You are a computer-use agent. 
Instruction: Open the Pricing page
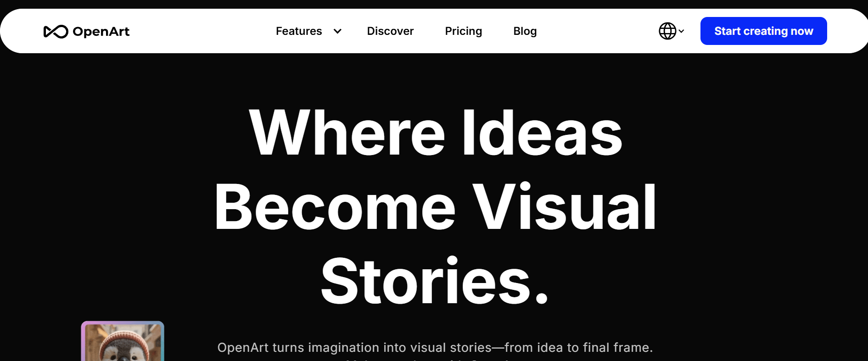[463, 31]
